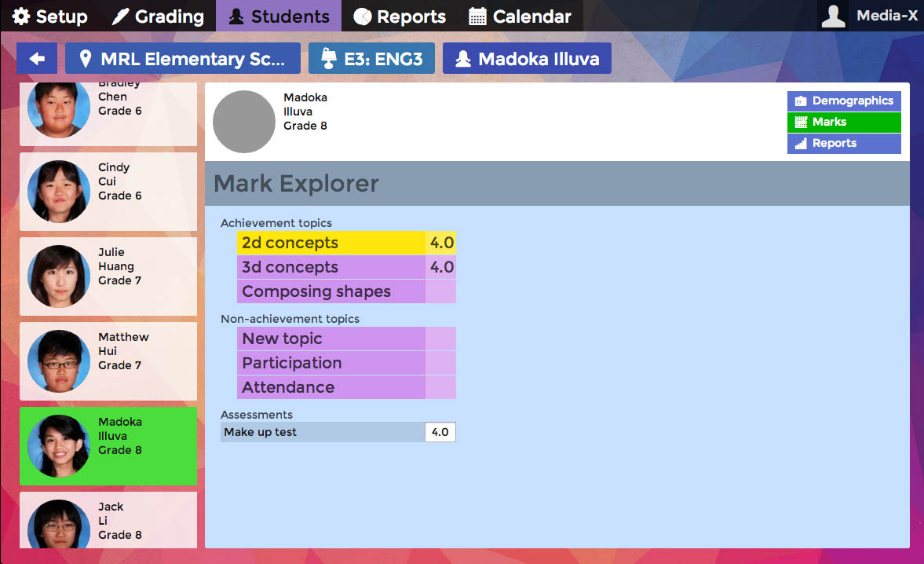Click the Madoka Illuva breadcrumb button
Screen dimensions: 924x564
pyautogui.click(x=527, y=59)
